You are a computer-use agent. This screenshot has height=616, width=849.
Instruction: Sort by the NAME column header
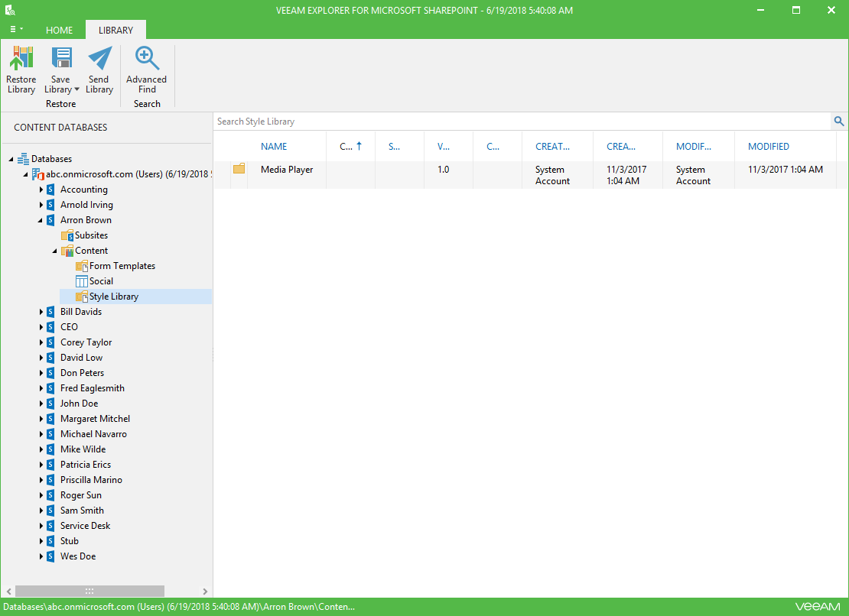274,147
